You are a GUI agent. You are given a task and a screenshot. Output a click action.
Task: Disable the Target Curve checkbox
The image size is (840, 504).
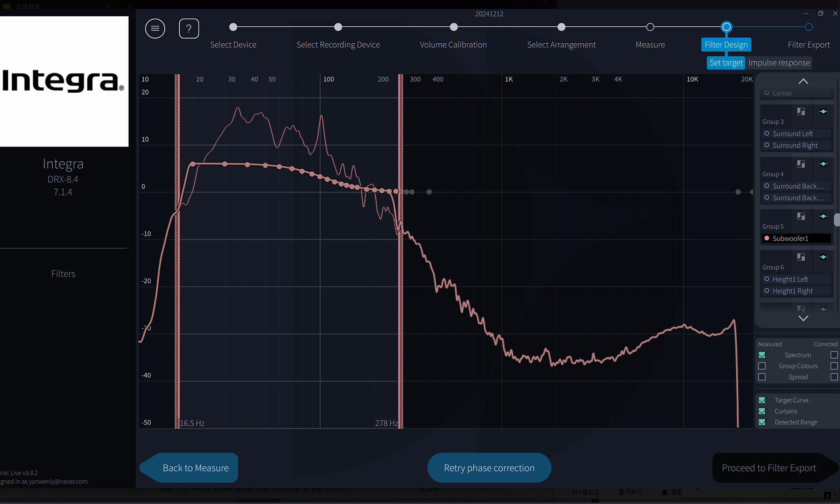(x=762, y=400)
